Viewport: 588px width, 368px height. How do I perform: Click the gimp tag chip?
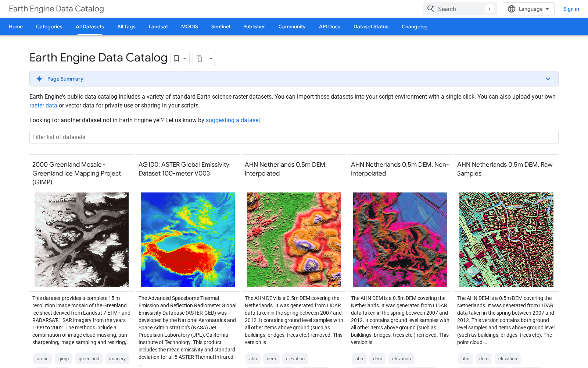click(64, 359)
